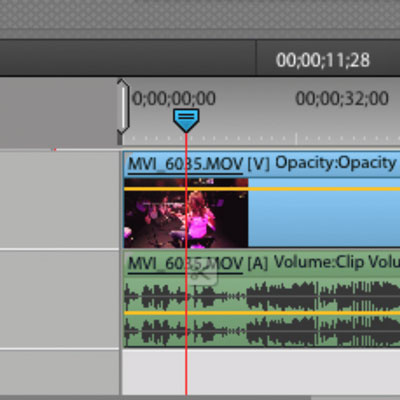Image resolution: width=400 pixels, height=400 pixels.
Task: Click the upper audio waveform channel
Action: pos(262,296)
